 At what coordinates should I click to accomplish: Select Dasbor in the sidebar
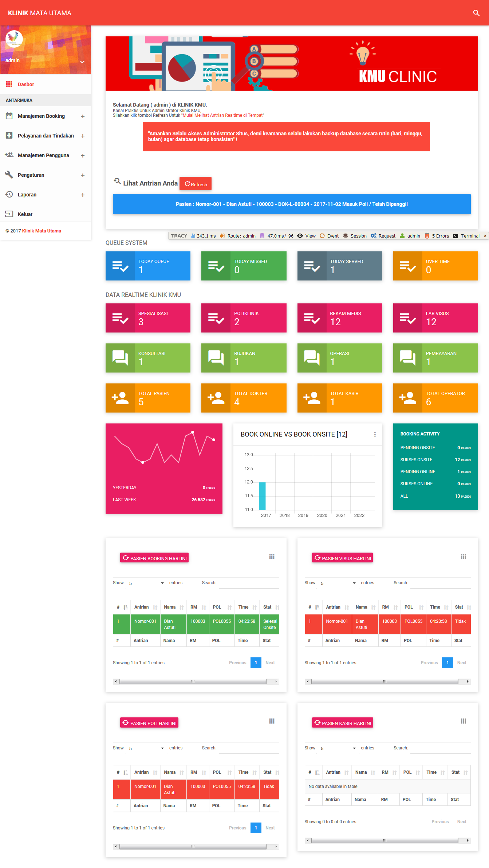coord(26,84)
